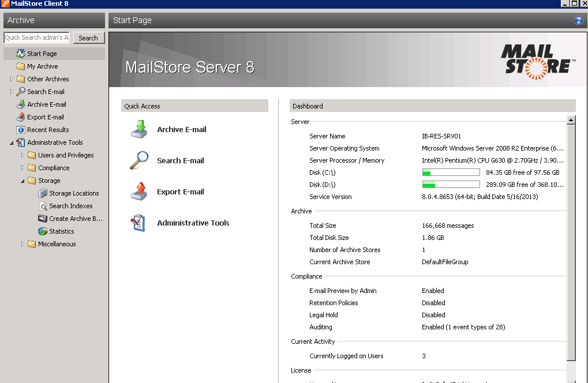The height and width of the screenshot is (383, 588).
Task: Collapse the Storage tree node
Action: click(x=23, y=181)
